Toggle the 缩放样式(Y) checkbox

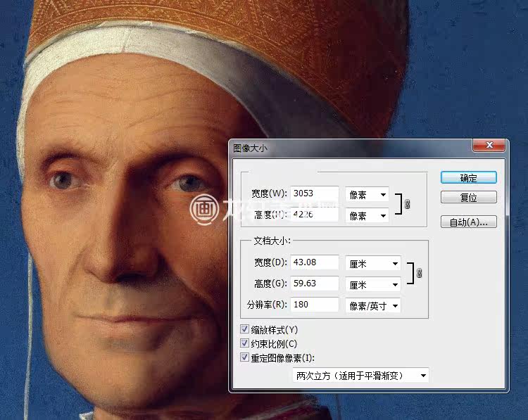pos(244,329)
